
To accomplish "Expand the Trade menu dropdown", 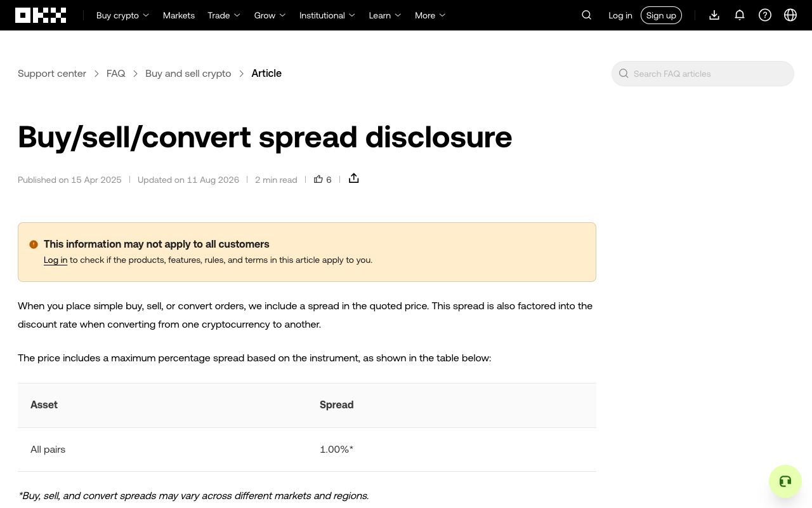I will coord(224,15).
